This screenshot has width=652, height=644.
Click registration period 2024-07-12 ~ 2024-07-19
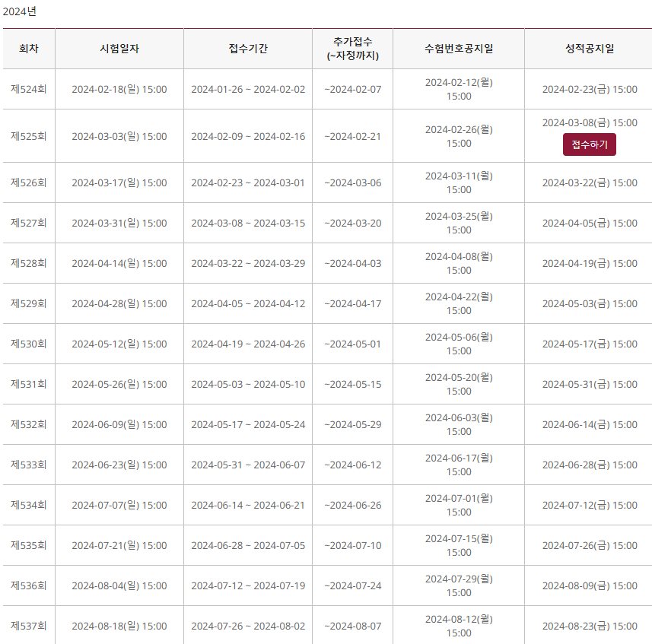point(248,585)
